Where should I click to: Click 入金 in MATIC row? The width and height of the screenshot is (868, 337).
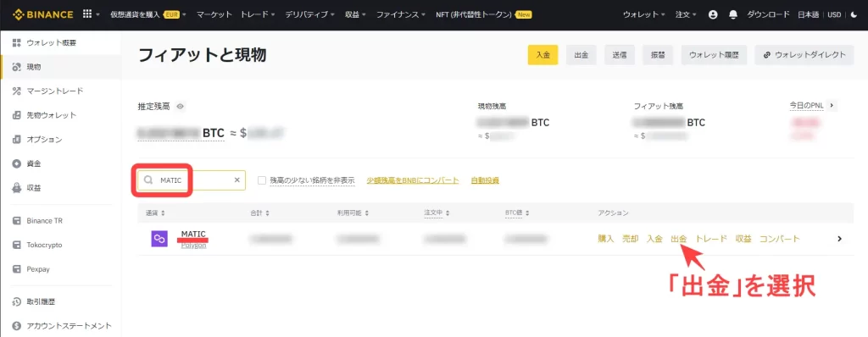click(655, 239)
